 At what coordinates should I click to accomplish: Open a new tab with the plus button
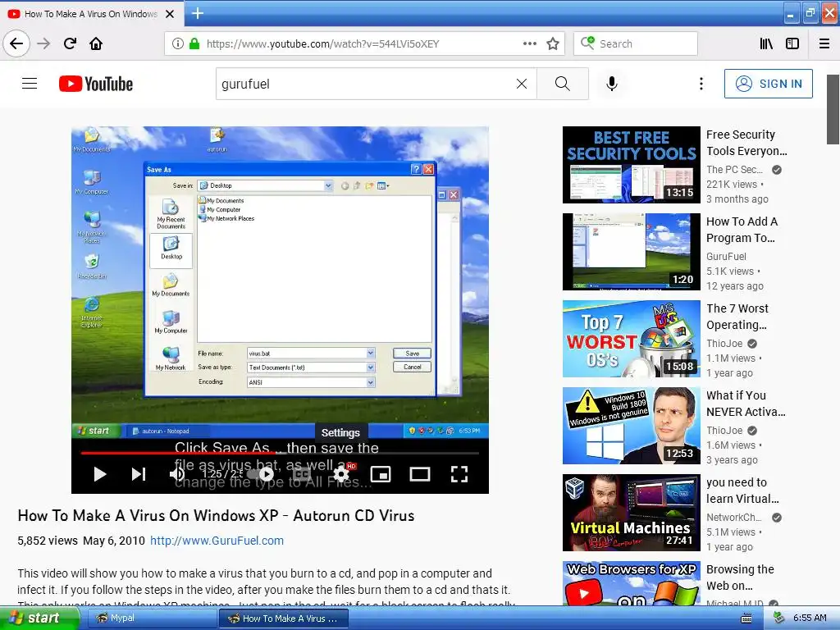coord(197,13)
